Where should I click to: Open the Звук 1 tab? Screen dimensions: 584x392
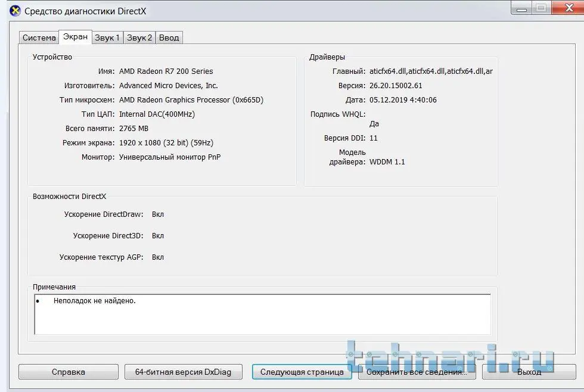(x=107, y=38)
